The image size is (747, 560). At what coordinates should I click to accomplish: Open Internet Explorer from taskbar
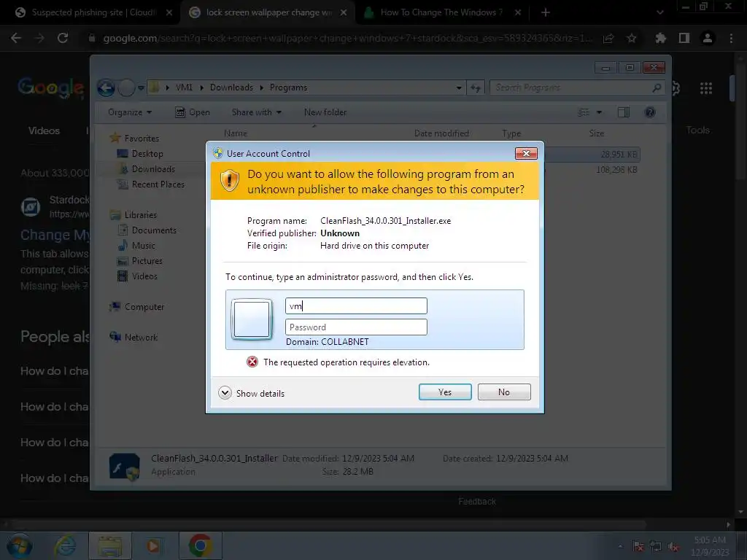click(65, 545)
